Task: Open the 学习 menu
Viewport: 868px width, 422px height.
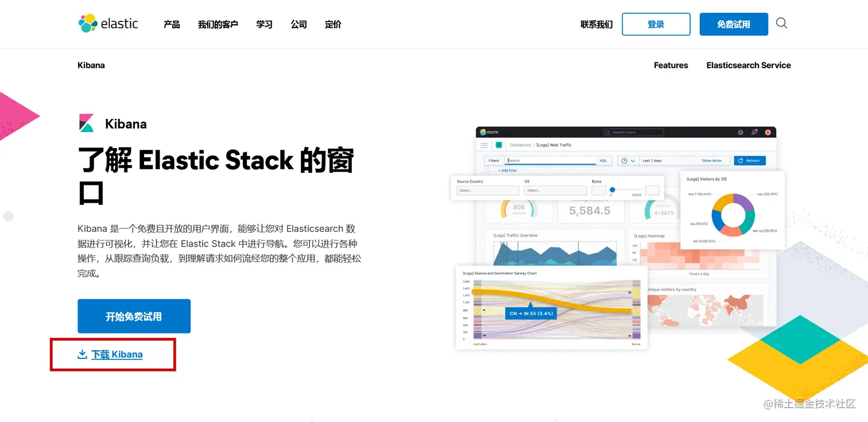Action: (264, 24)
